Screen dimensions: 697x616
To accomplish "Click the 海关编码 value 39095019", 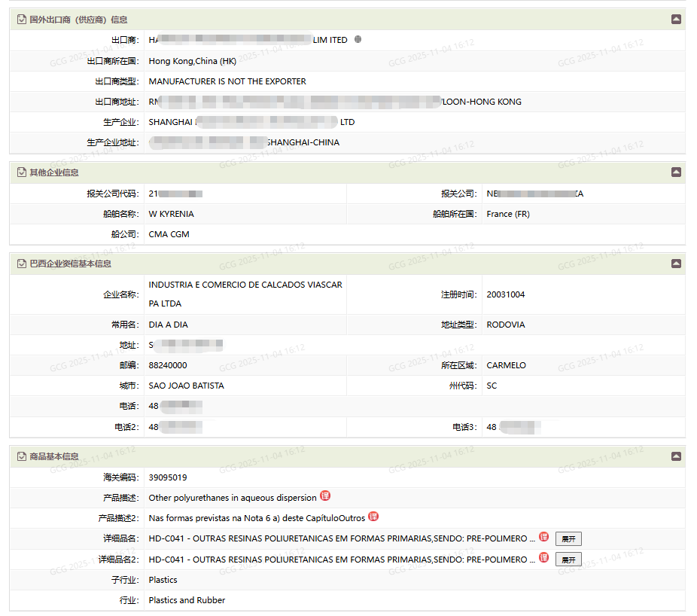I will click(x=168, y=477).
